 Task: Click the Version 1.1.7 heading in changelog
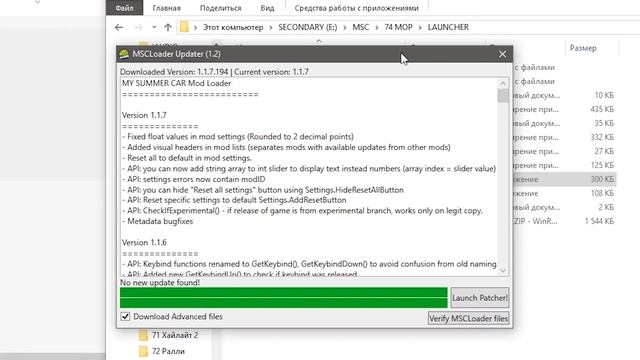coord(144,116)
